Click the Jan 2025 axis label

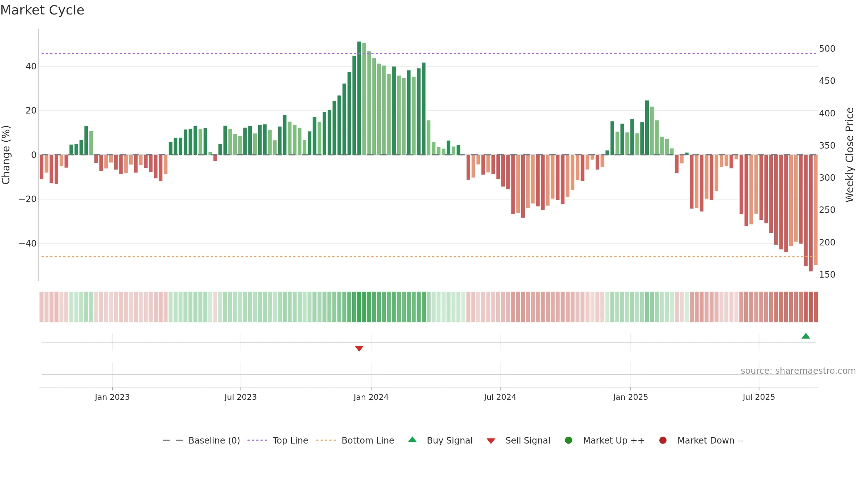tap(630, 397)
